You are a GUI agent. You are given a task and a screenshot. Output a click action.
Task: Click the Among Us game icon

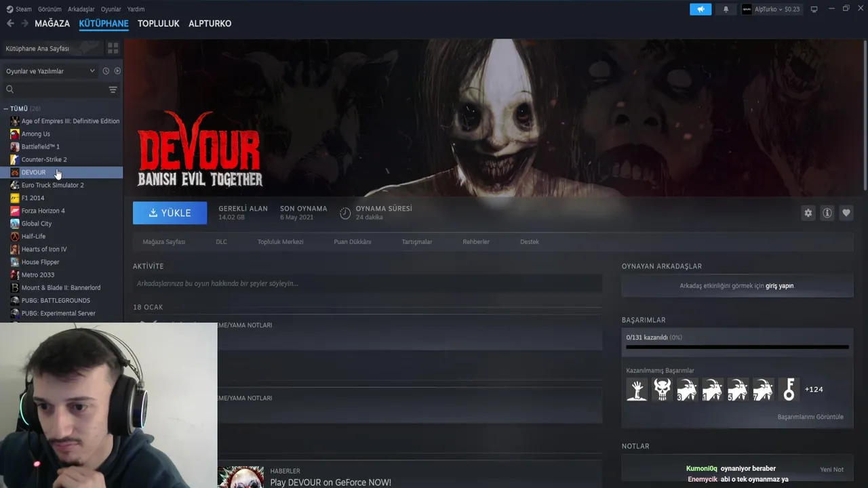(15, 134)
